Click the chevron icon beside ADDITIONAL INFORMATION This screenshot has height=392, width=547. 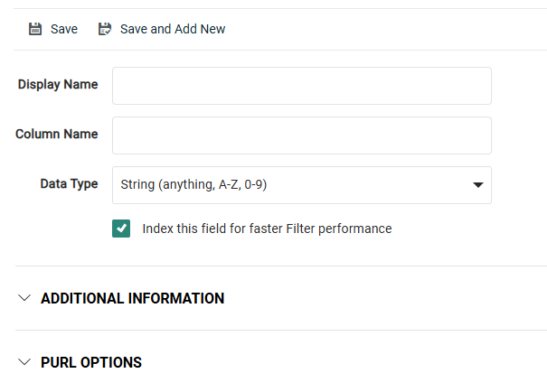24,298
